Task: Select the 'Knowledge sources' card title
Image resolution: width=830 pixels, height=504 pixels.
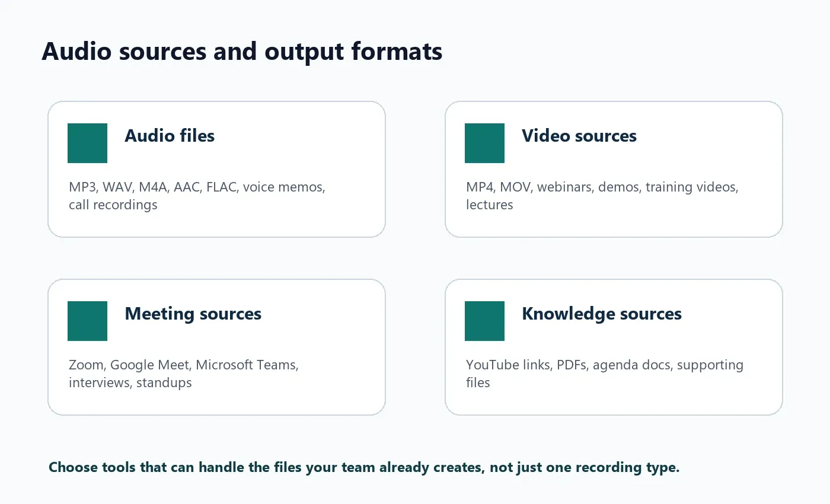Action: tap(602, 314)
